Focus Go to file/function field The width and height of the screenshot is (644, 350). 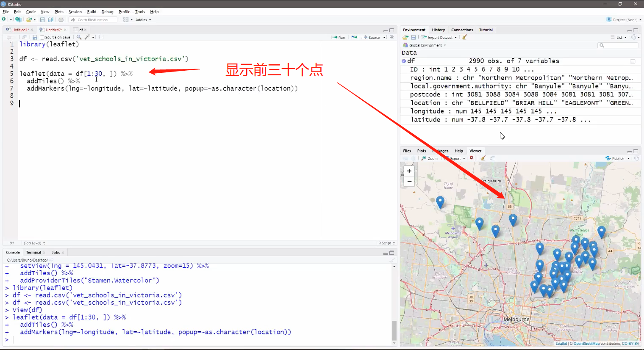[x=93, y=19]
